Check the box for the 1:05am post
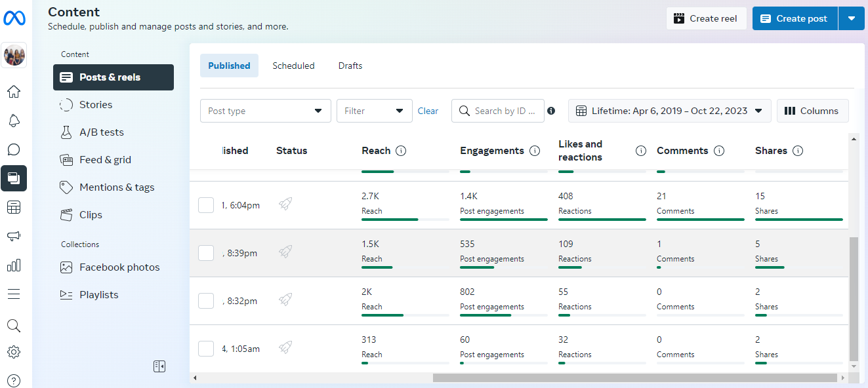The height and width of the screenshot is (388, 868). coord(206,349)
